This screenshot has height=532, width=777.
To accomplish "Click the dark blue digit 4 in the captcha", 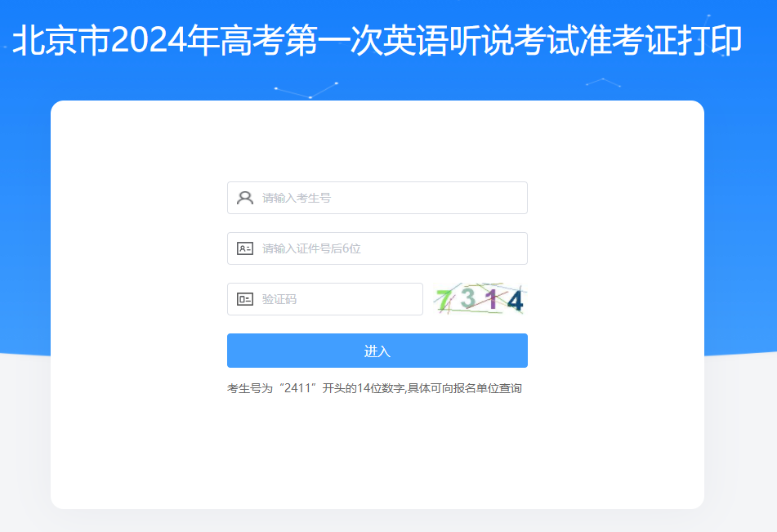I will 515,301.
